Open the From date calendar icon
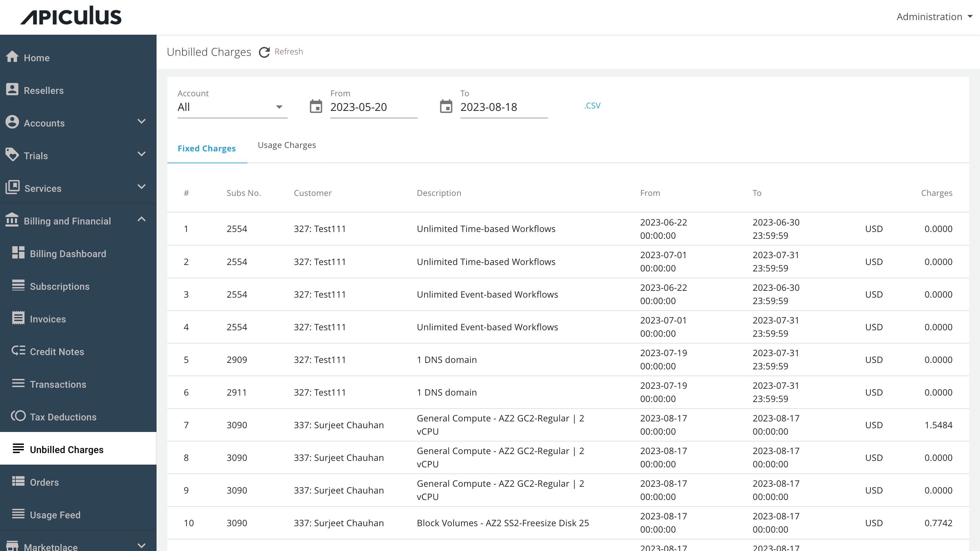Screen dimensions: 980x551 tap(316, 107)
